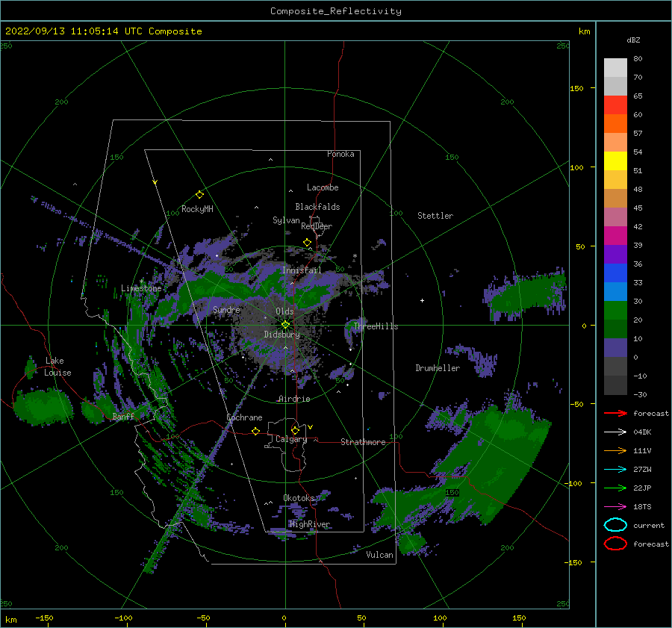
Task: Click the Didsbury city label
Action: 281,335
